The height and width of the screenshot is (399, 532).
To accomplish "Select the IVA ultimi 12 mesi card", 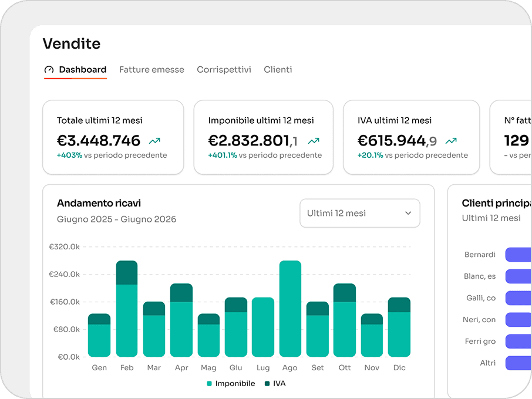I will point(412,137).
